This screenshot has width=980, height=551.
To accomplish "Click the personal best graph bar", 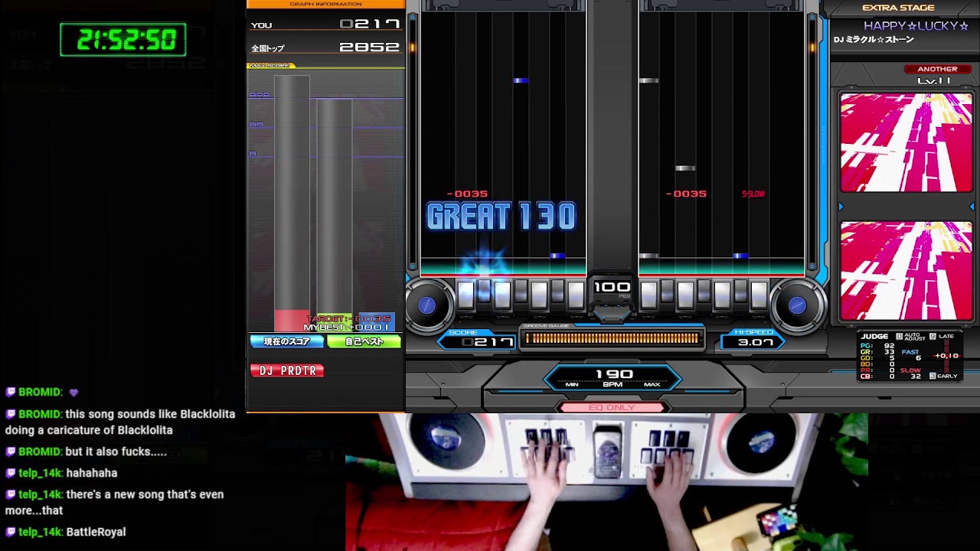I will (x=335, y=215).
